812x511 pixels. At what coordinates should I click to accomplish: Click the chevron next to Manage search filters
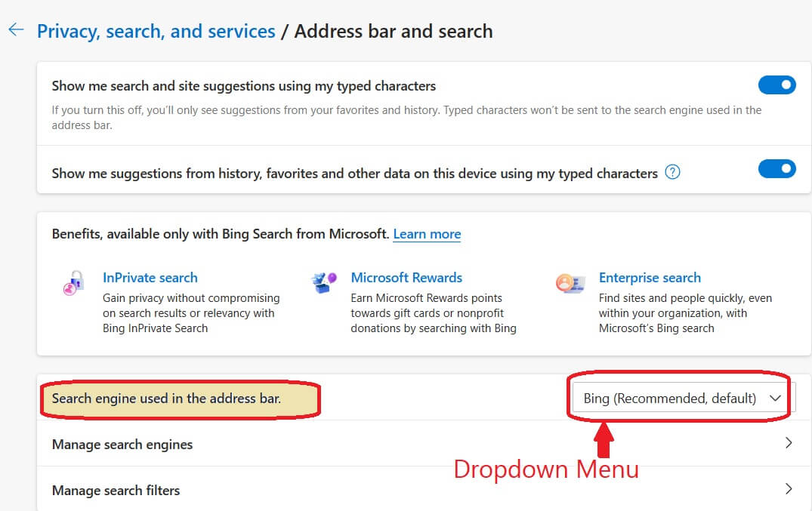click(x=790, y=491)
